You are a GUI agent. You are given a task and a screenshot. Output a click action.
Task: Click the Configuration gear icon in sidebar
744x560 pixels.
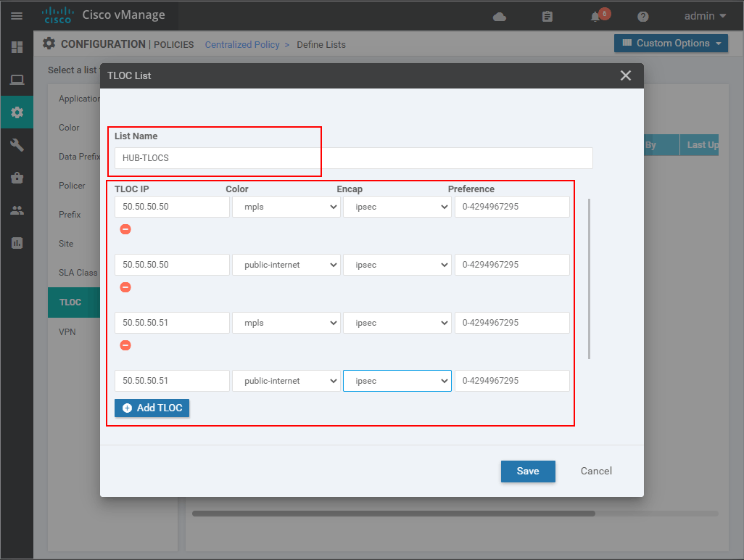(16, 112)
